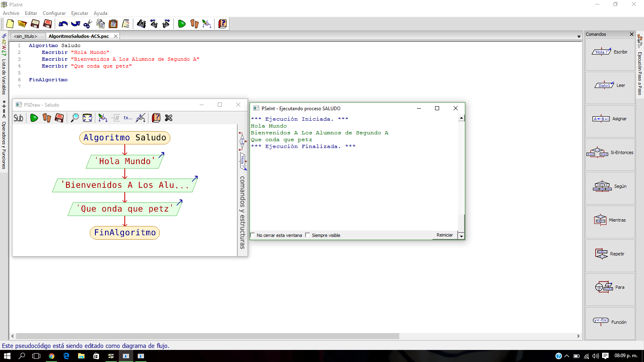Open the Ejecutar menu
Image resolution: width=644 pixels, height=362 pixels.
coord(79,13)
